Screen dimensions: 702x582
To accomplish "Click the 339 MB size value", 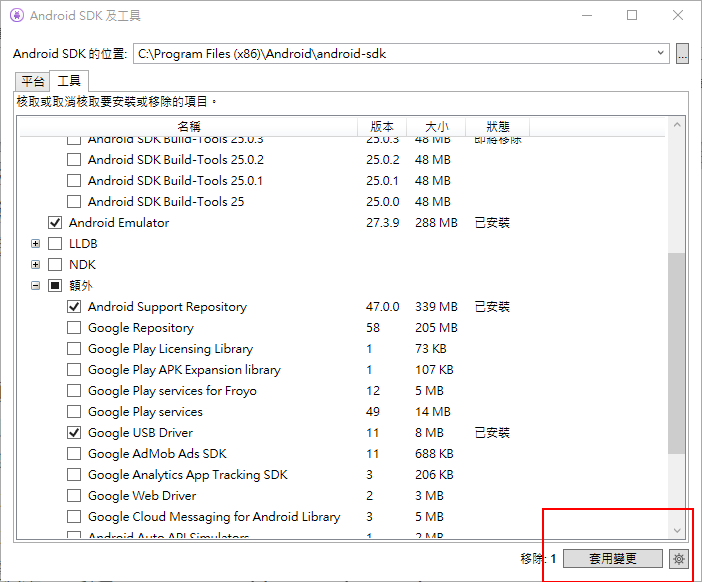I will coord(436,307).
